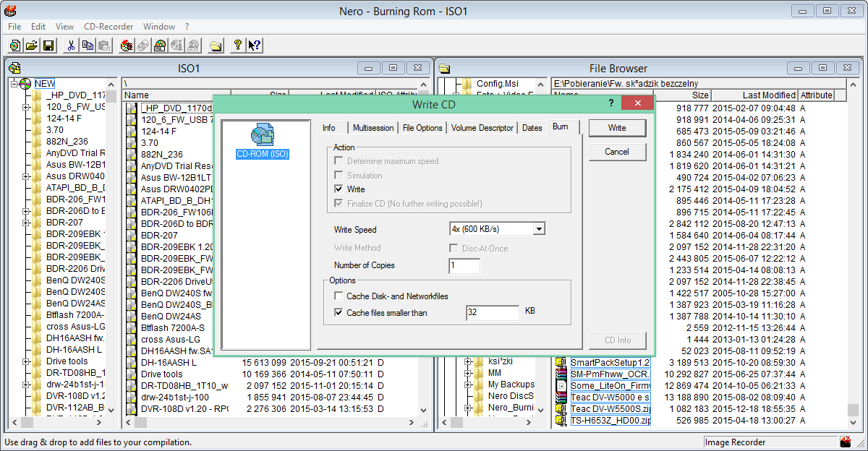
Task: Click the question mark help button in Write CD dialog
Action: [611, 103]
